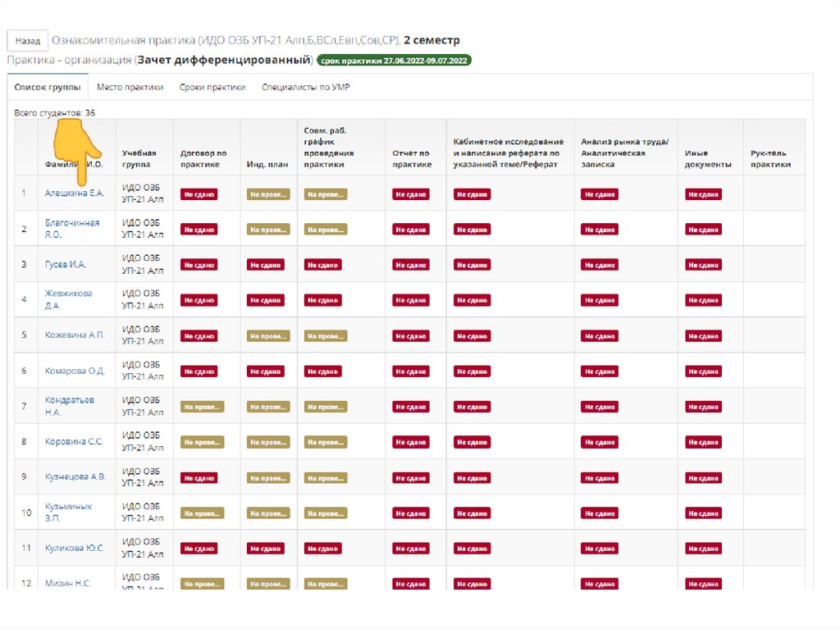This screenshot has width=840, height=629.
Task: Click Мизин Н.С. Договор 'На прове...' badge
Action: [x=202, y=584]
